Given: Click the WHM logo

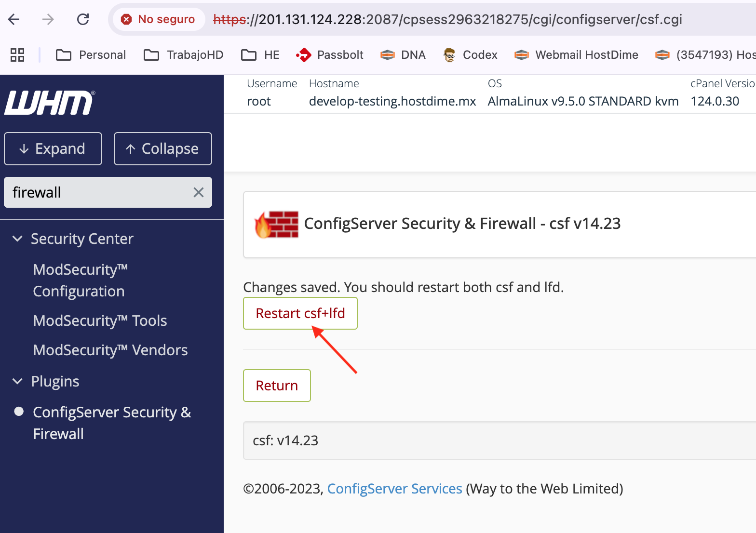Looking at the screenshot, I should [x=50, y=103].
